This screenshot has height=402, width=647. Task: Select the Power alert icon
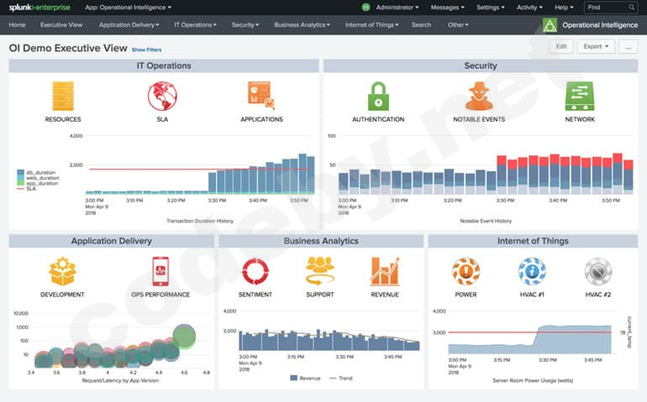pyautogui.click(x=466, y=271)
